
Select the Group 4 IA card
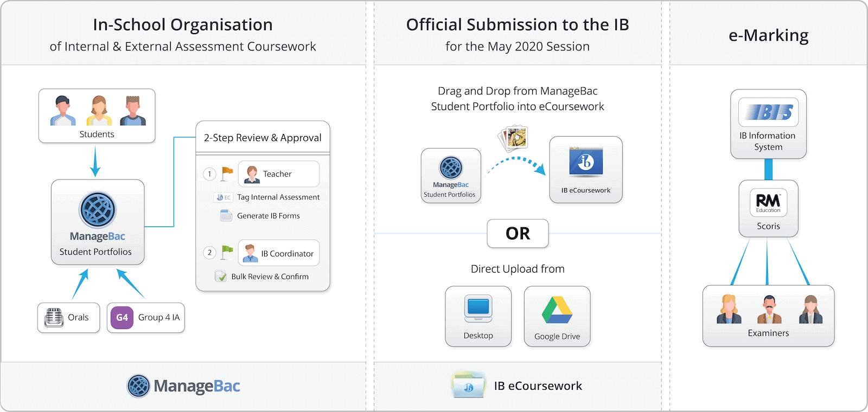[145, 318]
